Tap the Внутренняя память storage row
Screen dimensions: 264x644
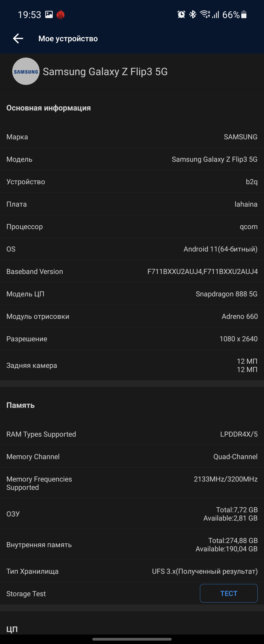pos(132,544)
